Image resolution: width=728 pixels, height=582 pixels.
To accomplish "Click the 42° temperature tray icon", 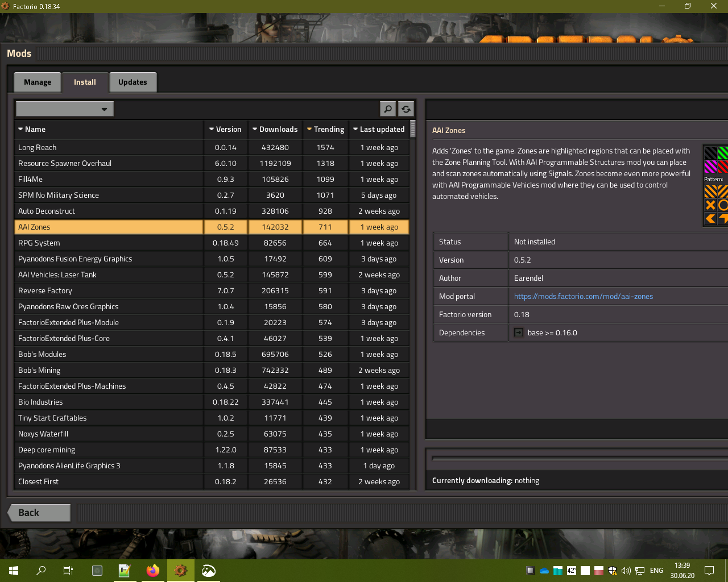I will [x=572, y=571].
